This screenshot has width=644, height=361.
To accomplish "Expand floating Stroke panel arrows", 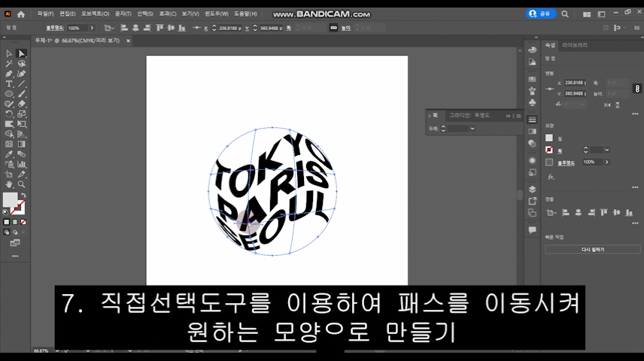I will [508, 116].
